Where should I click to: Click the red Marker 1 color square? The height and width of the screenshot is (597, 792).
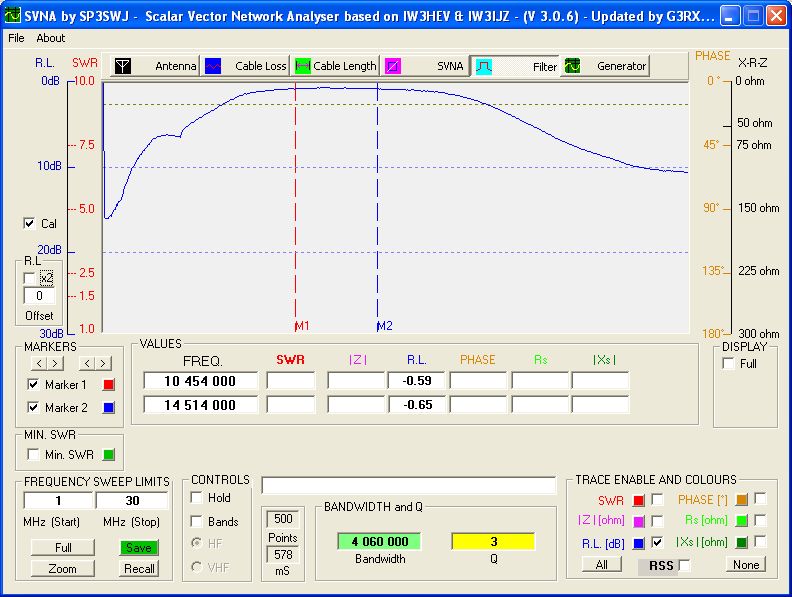[110, 385]
